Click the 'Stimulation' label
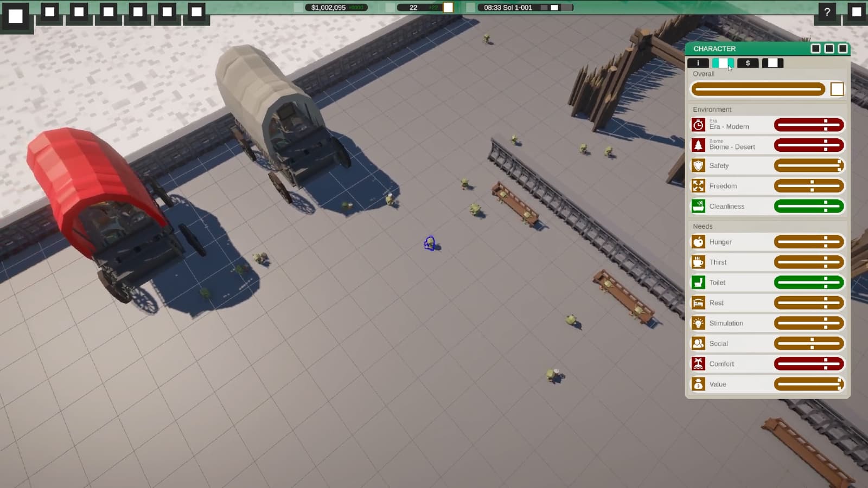868x488 pixels. point(726,323)
